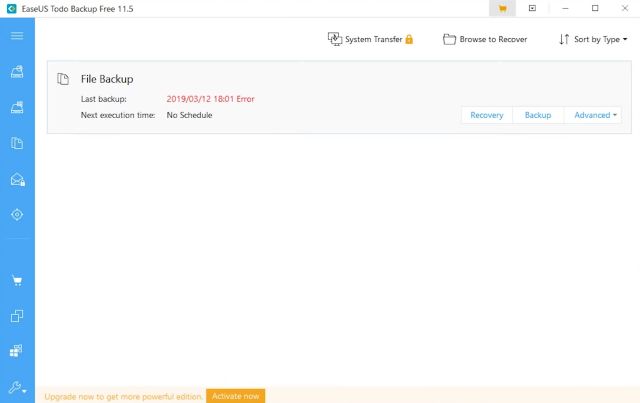The height and width of the screenshot is (403, 640).
Task: Expand the Advanced dropdown
Action: [x=593, y=115]
